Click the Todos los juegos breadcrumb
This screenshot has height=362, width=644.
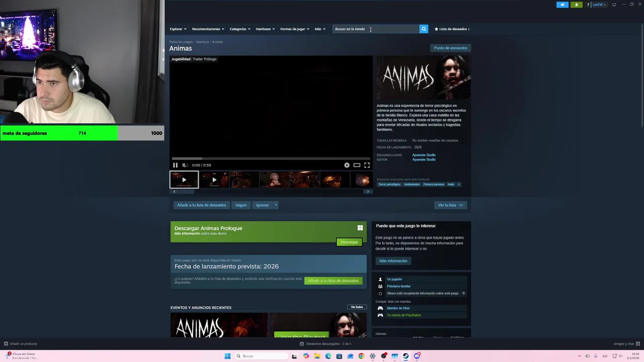[181, 42]
